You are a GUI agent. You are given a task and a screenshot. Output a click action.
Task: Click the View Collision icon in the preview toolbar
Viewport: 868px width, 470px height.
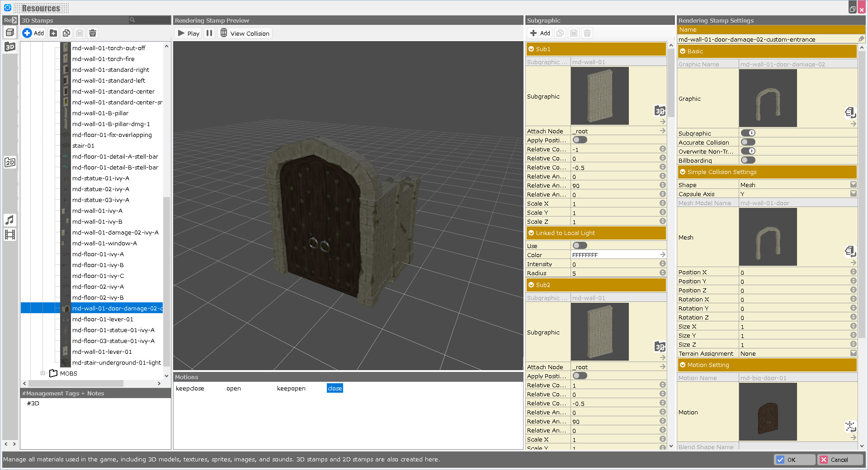(223, 33)
